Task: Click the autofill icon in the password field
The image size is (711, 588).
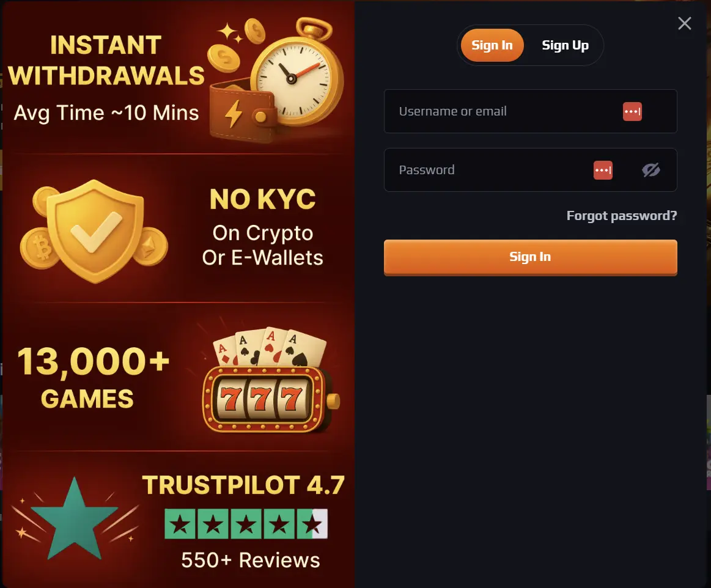Action: 603,170
